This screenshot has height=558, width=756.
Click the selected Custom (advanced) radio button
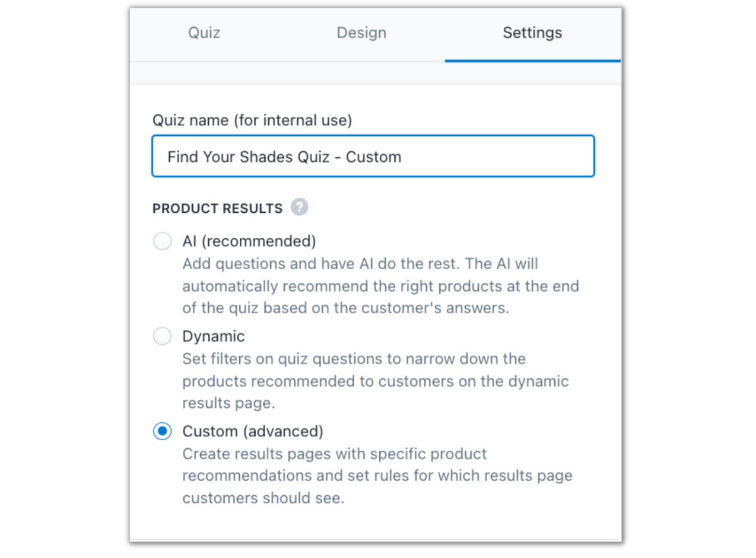pyautogui.click(x=162, y=431)
